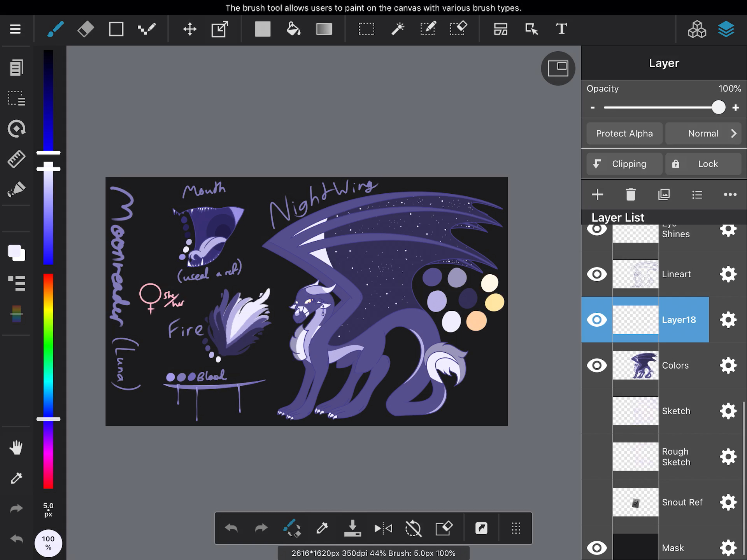The image size is (747, 560).
Task: Hide the Lineart layer
Action: click(596, 274)
